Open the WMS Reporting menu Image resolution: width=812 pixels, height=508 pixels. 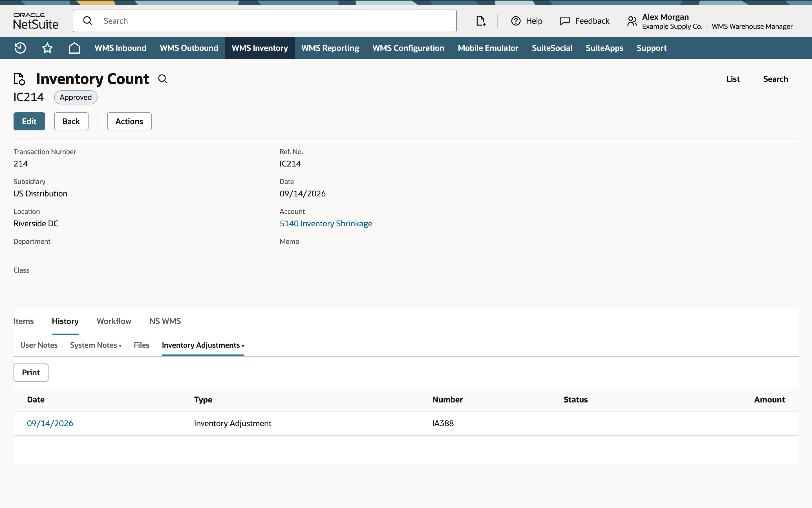click(330, 48)
